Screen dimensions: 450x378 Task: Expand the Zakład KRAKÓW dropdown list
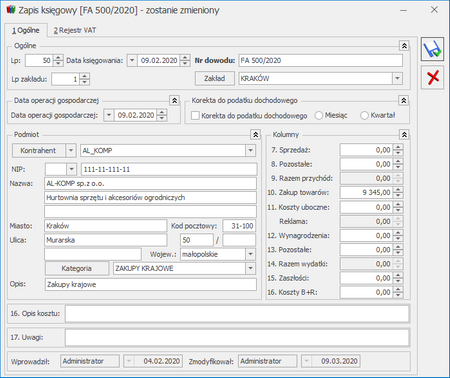(x=397, y=79)
